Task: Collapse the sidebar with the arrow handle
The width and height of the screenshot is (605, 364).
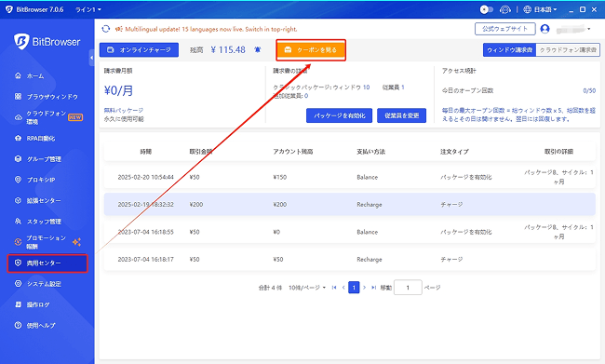Action: tap(91, 58)
